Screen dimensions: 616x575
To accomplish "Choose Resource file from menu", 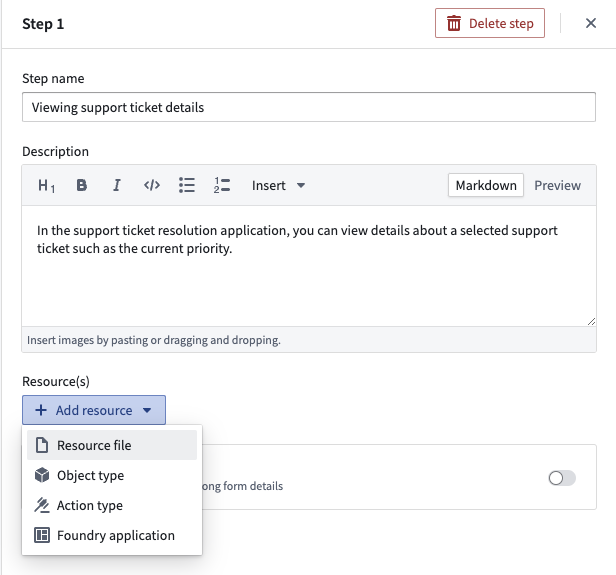I will [x=112, y=445].
